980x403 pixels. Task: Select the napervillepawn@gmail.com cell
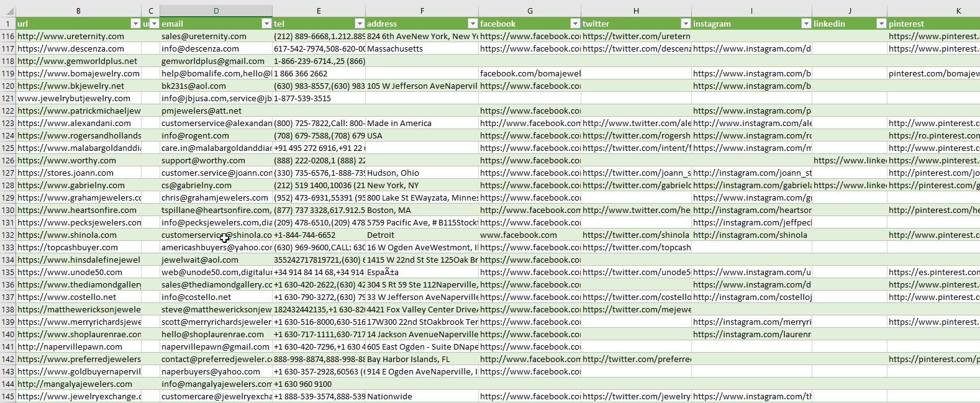pos(216,346)
